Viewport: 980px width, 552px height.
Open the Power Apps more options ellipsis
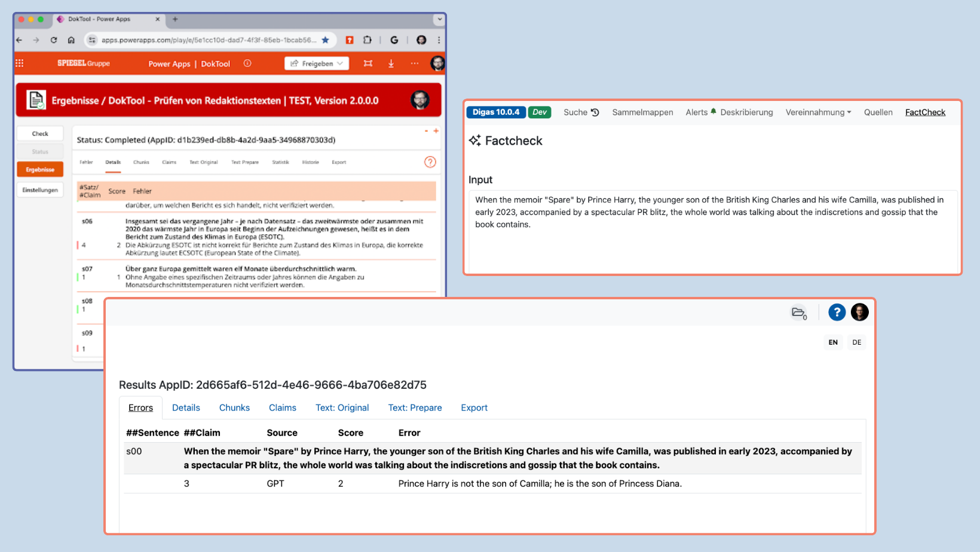click(414, 63)
